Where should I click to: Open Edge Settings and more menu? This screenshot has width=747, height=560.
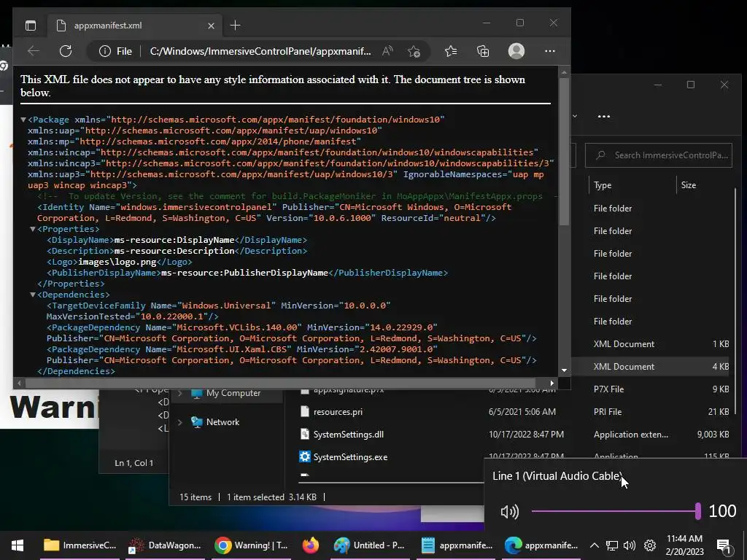(x=550, y=51)
